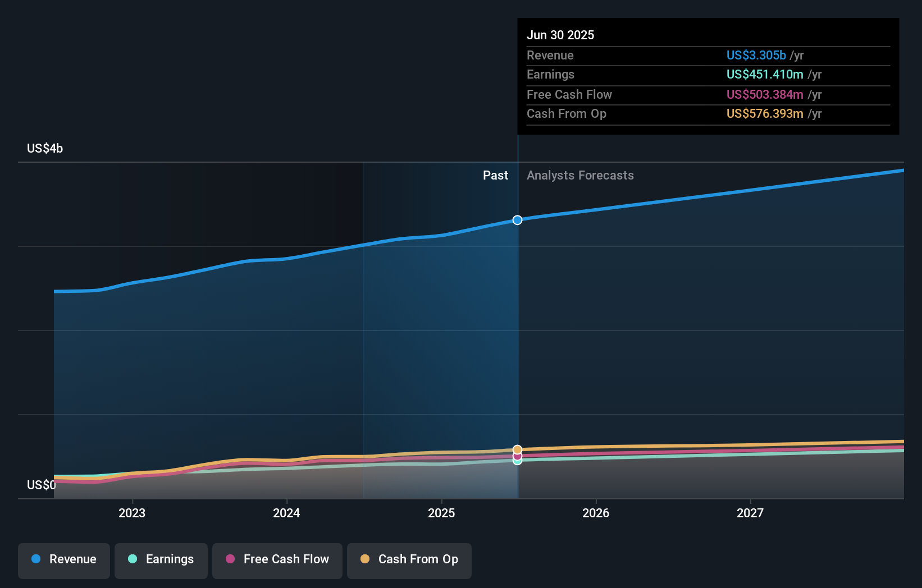Toggle the Earnings series legend button
This screenshot has width=922, height=588.
[161, 561]
